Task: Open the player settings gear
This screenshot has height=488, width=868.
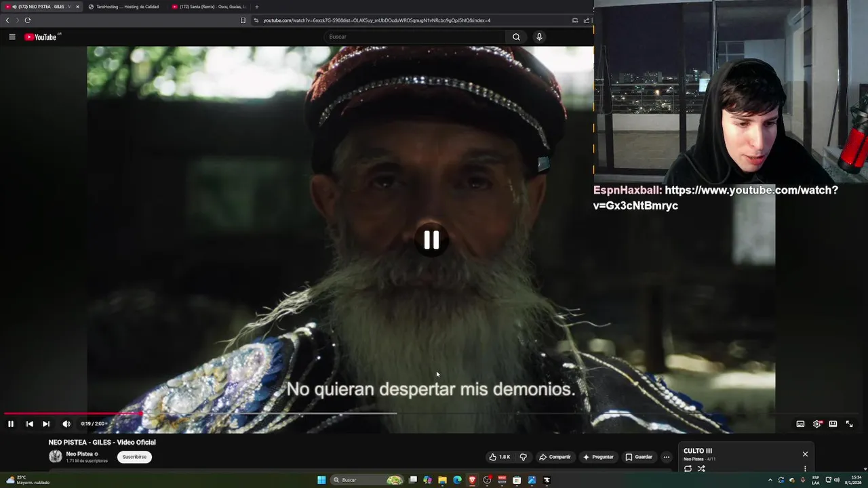Action: click(817, 424)
